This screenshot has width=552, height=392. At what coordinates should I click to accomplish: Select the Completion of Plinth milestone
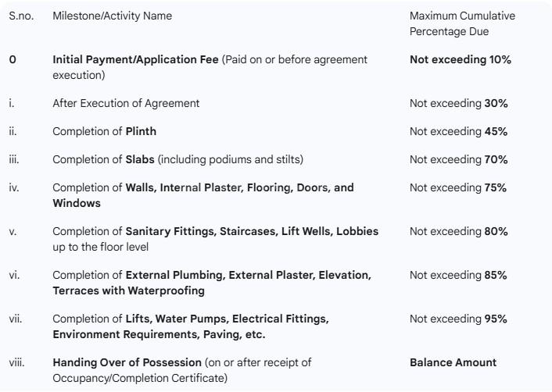(x=104, y=131)
